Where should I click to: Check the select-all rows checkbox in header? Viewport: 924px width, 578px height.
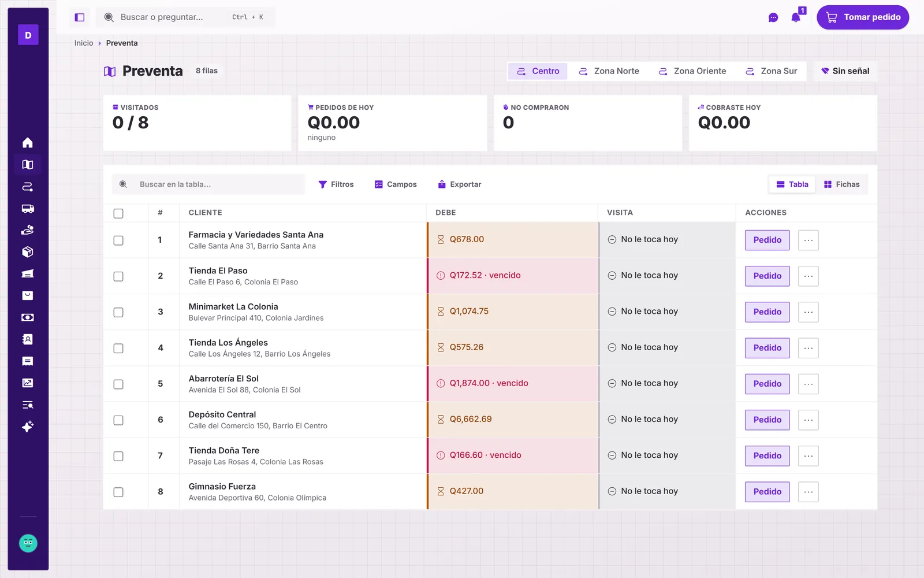point(118,213)
